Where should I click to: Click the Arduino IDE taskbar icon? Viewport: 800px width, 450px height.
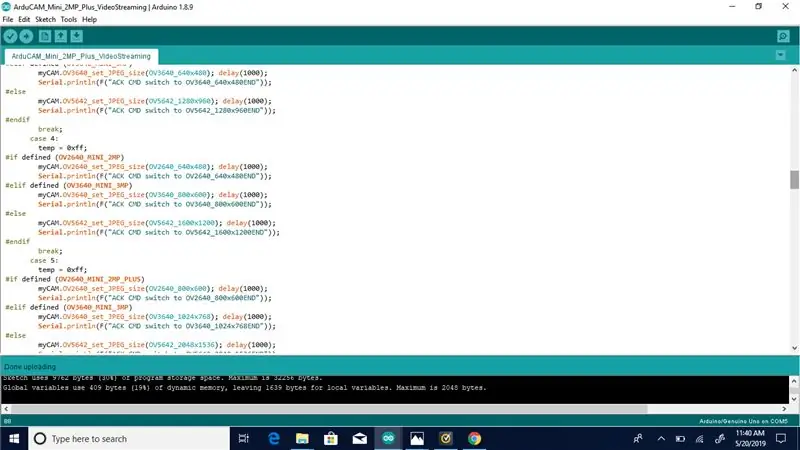click(x=388, y=439)
